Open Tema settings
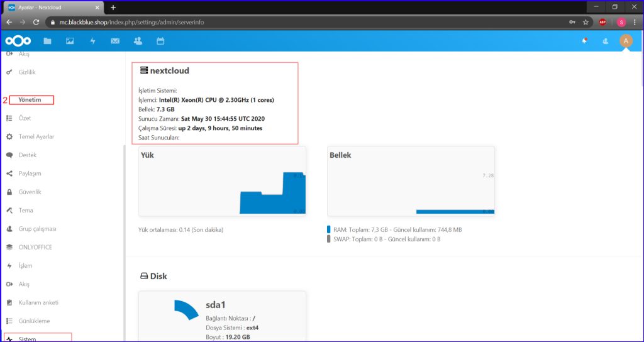Screen dimensions: 644x342 (25, 211)
